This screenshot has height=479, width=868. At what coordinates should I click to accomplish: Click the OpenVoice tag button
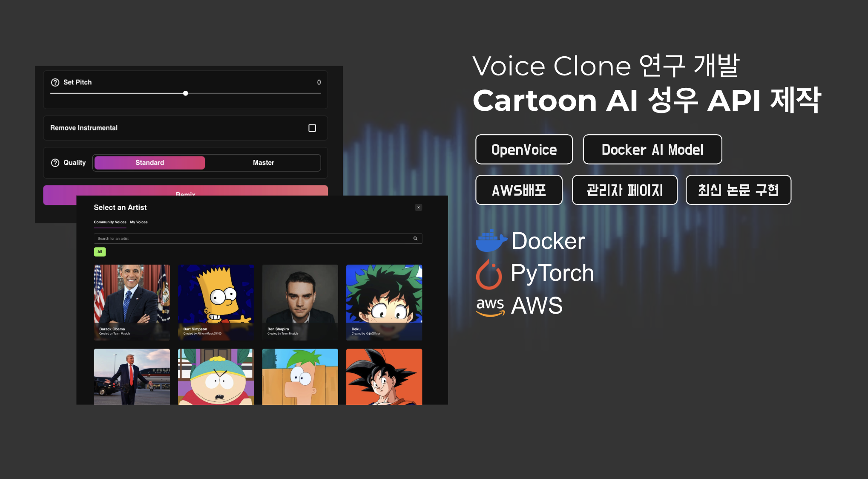point(524,150)
